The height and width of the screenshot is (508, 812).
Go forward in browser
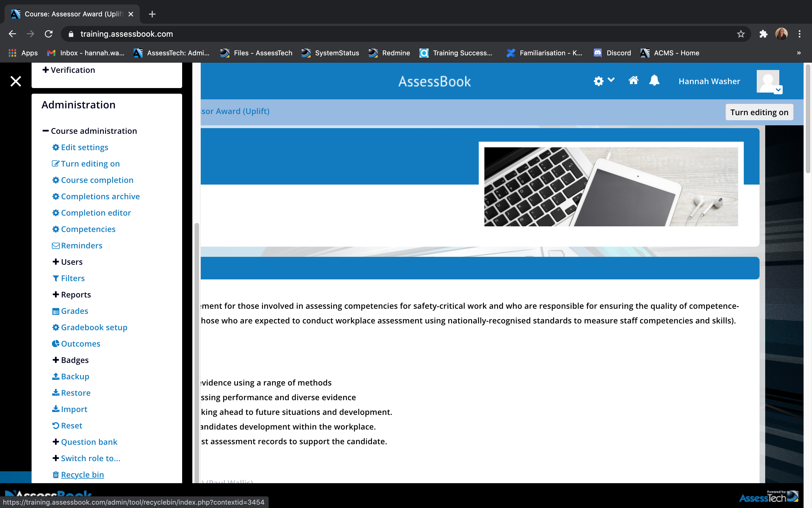click(30, 34)
